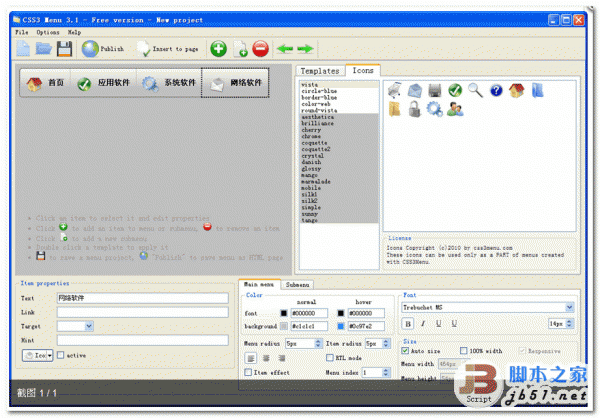Click the normal background color swatch
Image resolution: width=600 pixels, height=418 pixels.
[285, 327]
